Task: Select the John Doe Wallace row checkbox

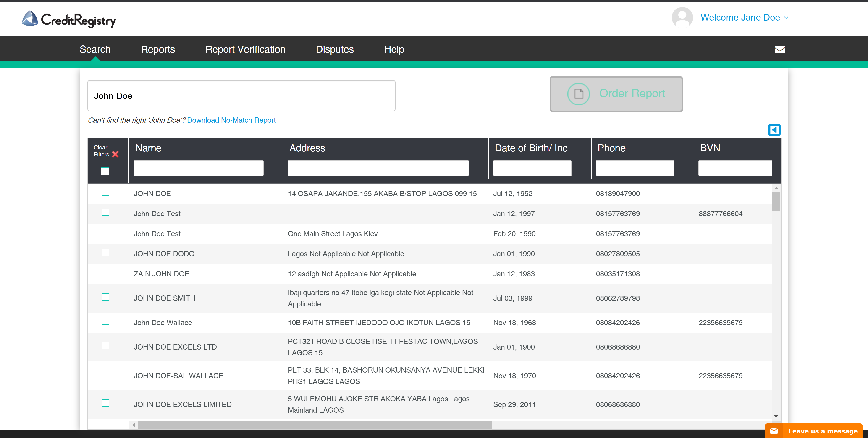Action: [x=105, y=321]
